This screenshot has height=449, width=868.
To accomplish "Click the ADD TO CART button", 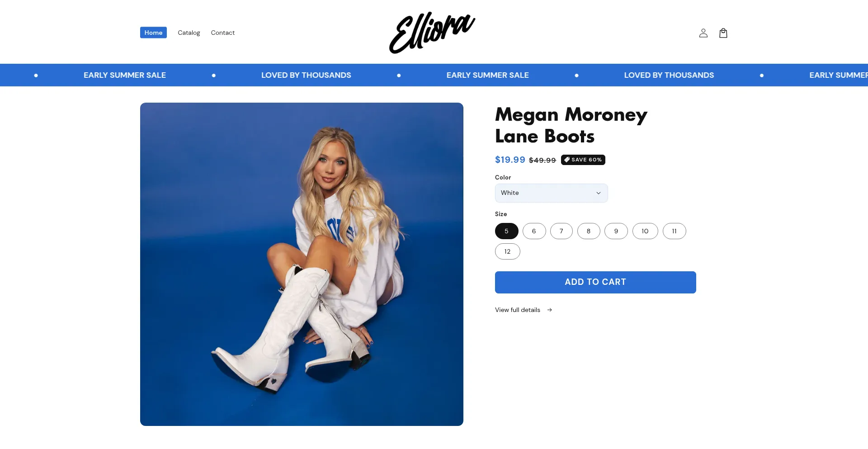I will point(595,282).
